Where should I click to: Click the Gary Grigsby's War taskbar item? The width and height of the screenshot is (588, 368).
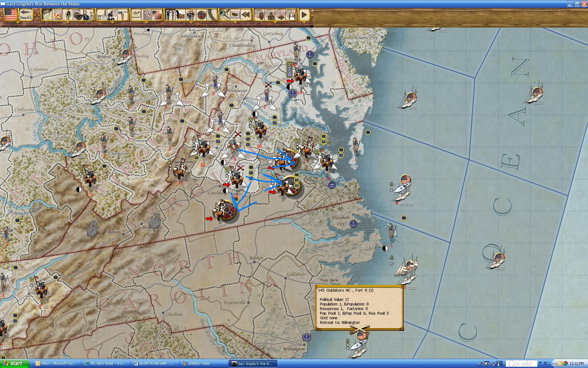click(x=253, y=363)
